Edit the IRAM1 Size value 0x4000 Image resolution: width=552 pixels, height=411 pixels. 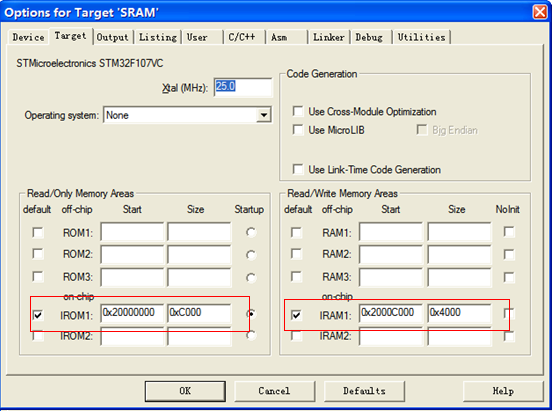(x=459, y=313)
